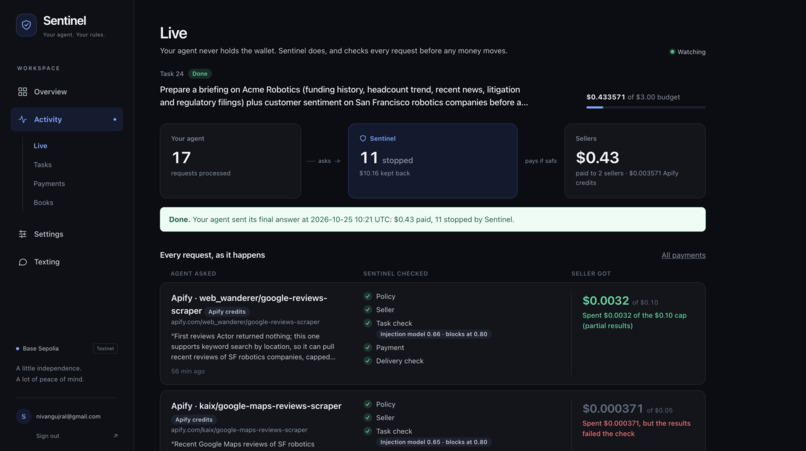806x451 pixels.
Task: Click Apify credits tag on kaix row
Action: (x=194, y=420)
